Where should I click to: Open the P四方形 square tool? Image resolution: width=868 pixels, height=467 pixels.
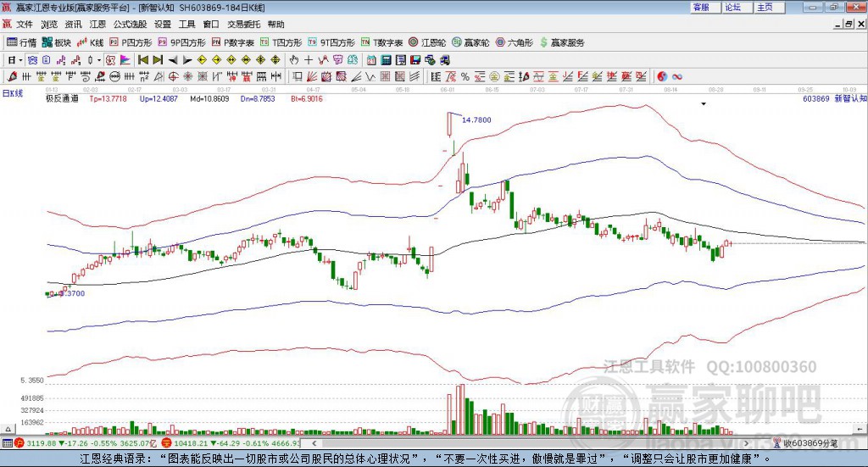tap(131, 42)
